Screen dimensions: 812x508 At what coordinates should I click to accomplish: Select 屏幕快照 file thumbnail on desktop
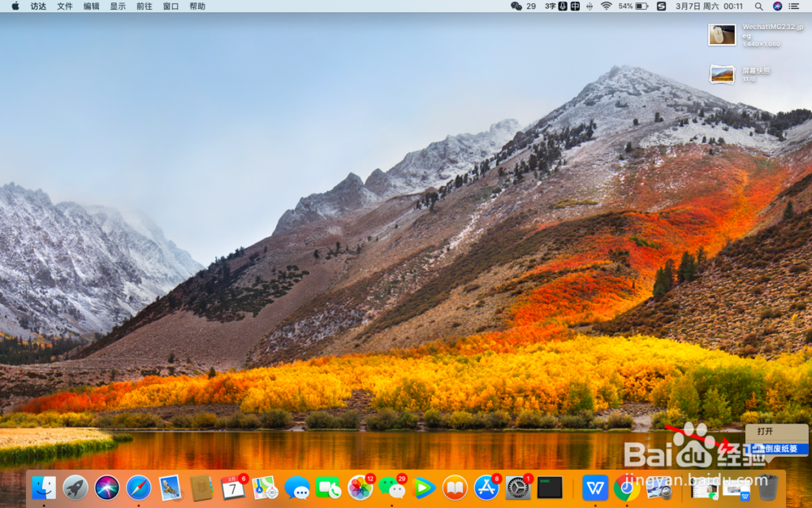tap(722, 74)
